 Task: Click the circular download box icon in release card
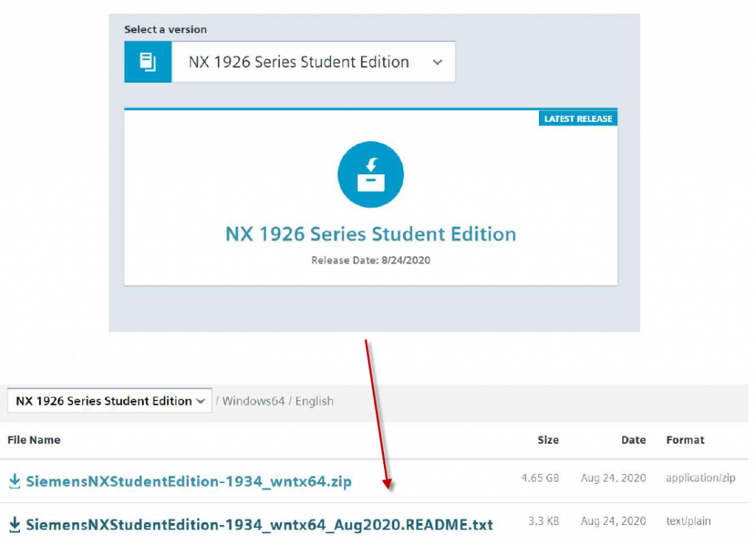[x=371, y=175]
